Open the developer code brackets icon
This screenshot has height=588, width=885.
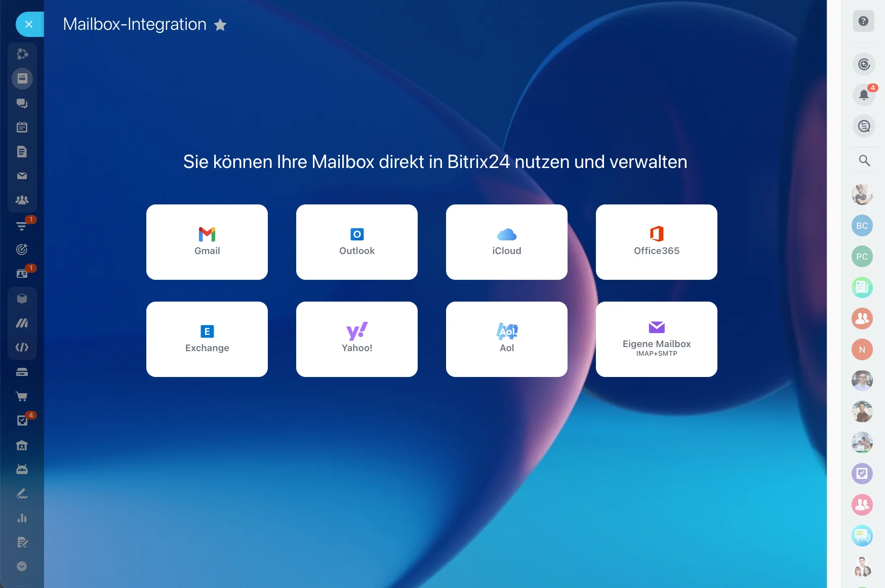(x=22, y=347)
